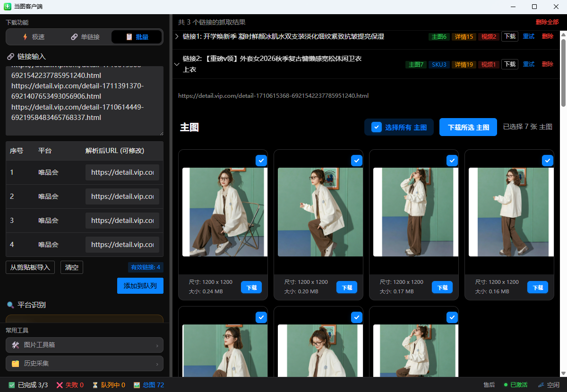This screenshot has width=567, height=392.
Task: Switch to the 单链接 tab
Action: coord(85,37)
